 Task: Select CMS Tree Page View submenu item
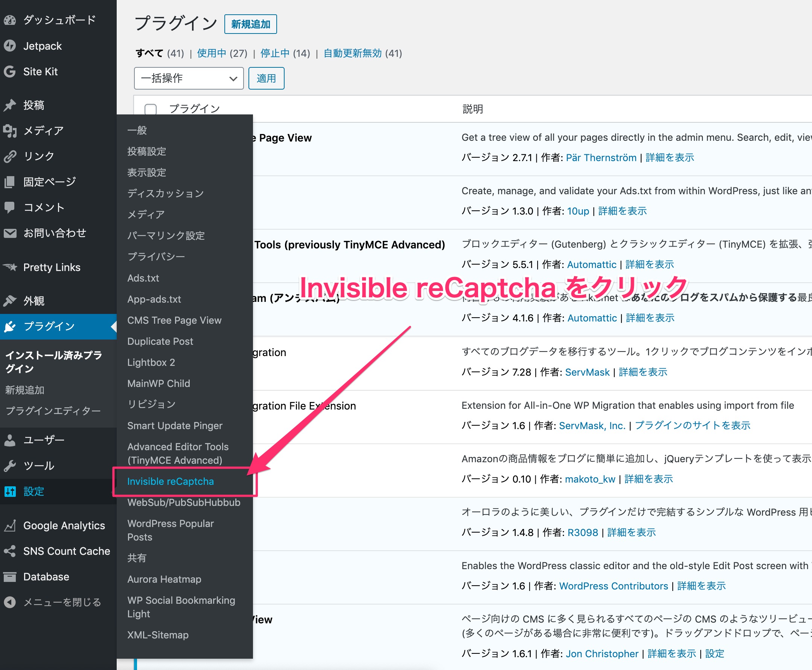pos(174,320)
